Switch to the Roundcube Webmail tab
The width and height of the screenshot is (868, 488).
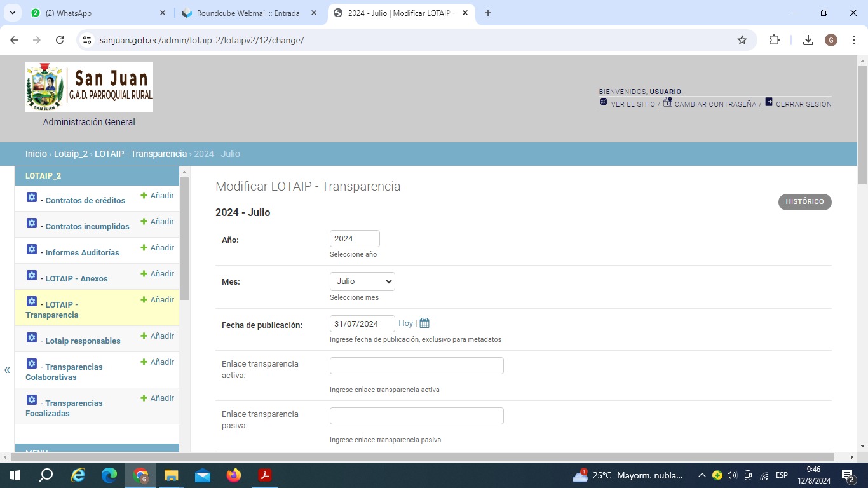(x=248, y=13)
